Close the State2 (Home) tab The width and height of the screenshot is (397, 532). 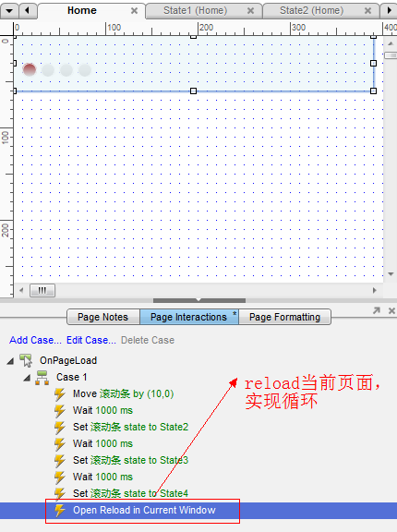(367, 11)
